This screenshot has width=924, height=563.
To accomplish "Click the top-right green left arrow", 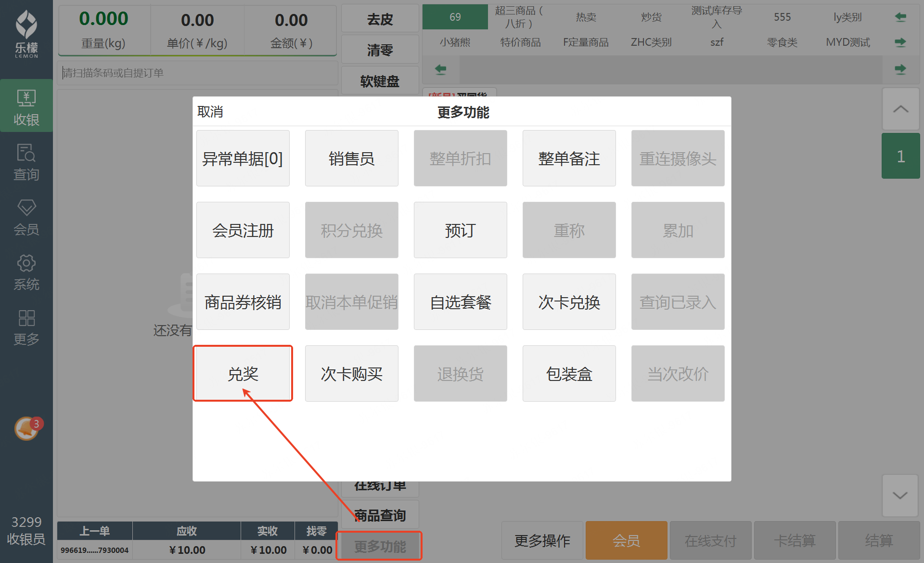I will [900, 17].
